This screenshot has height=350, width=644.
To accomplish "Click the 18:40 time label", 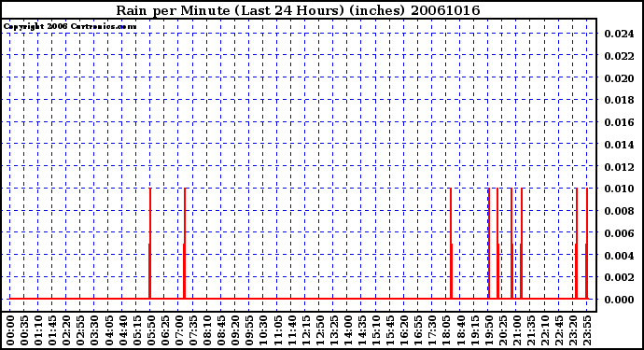I will pos(459,330).
